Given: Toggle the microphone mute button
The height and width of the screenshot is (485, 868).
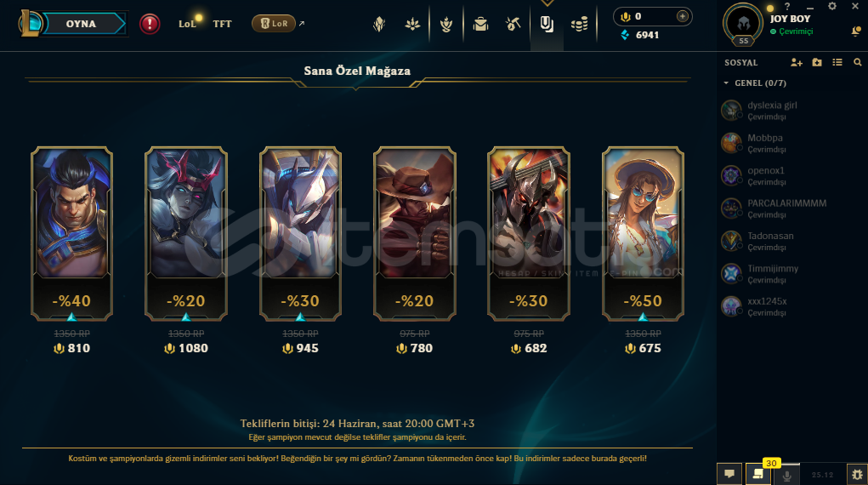Looking at the screenshot, I should point(786,475).
